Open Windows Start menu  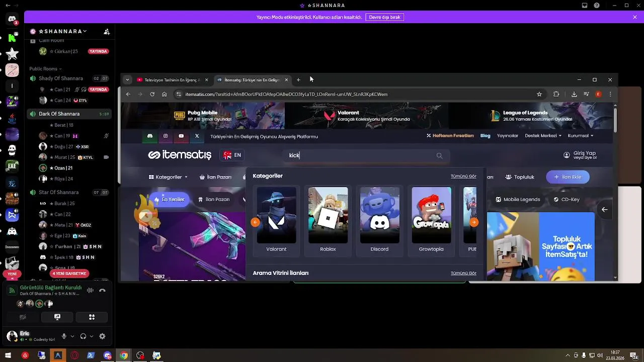click(x=8, y=355)
